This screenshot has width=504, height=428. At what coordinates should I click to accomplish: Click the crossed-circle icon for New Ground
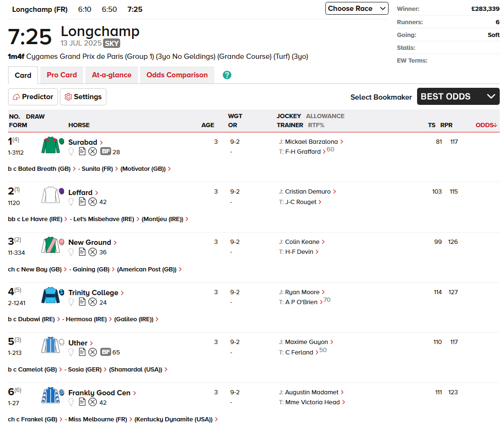[x=93, y=252]
